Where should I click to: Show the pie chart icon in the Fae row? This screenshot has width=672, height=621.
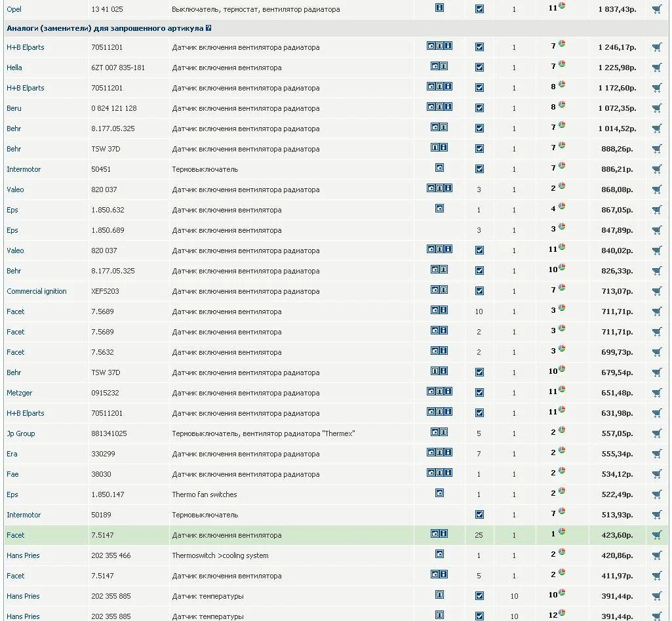562,471
